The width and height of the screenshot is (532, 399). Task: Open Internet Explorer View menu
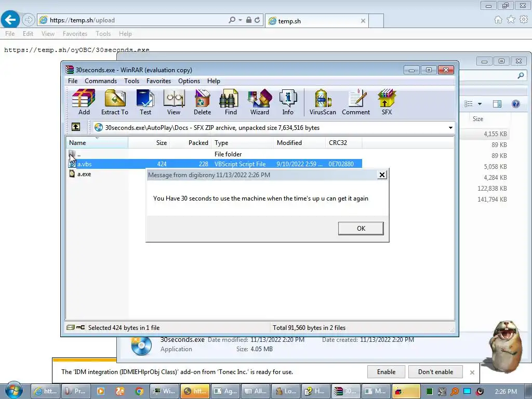48,34
